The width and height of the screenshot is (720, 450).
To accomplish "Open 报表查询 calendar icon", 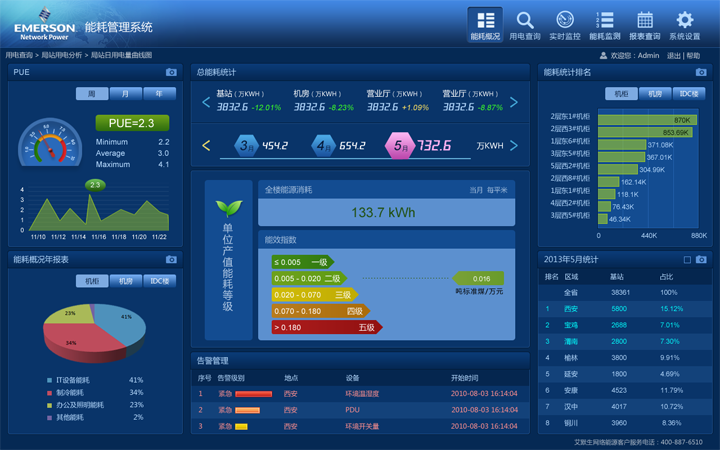I will [645, 20].
